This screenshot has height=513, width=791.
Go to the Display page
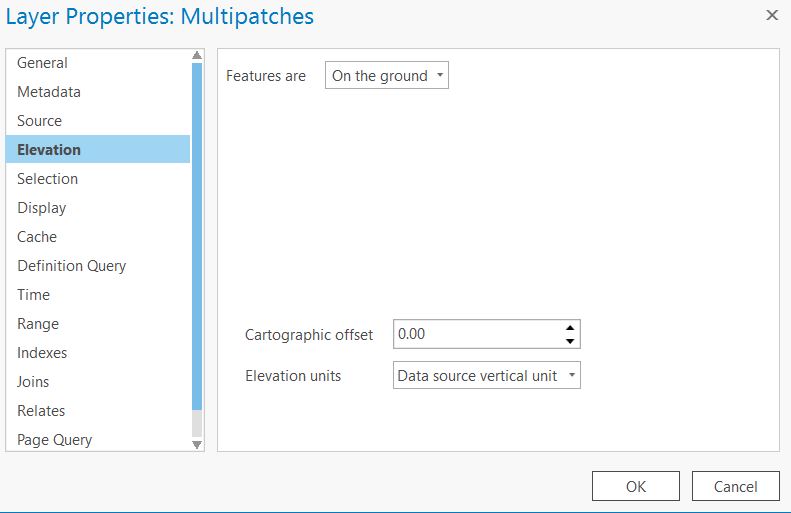pos(41,208)
